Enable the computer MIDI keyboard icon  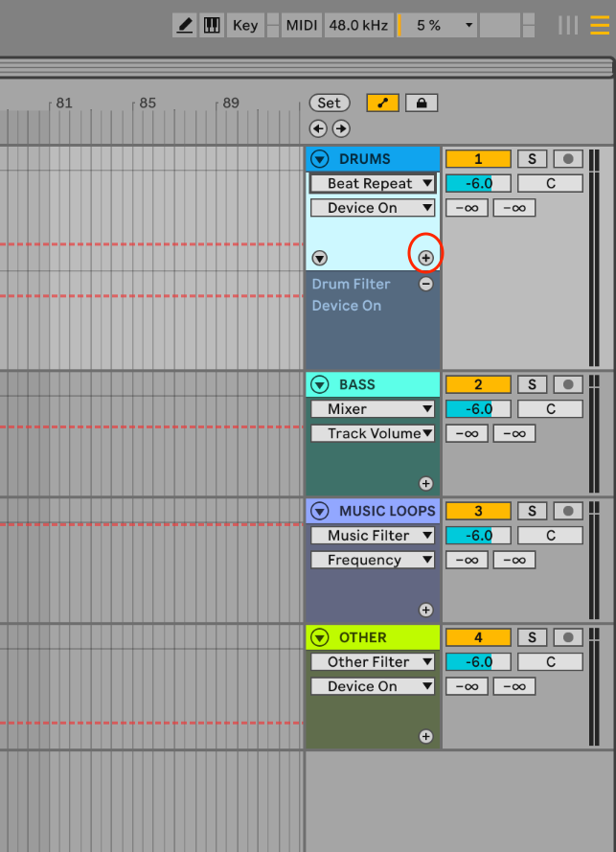[x=212, y=25]
